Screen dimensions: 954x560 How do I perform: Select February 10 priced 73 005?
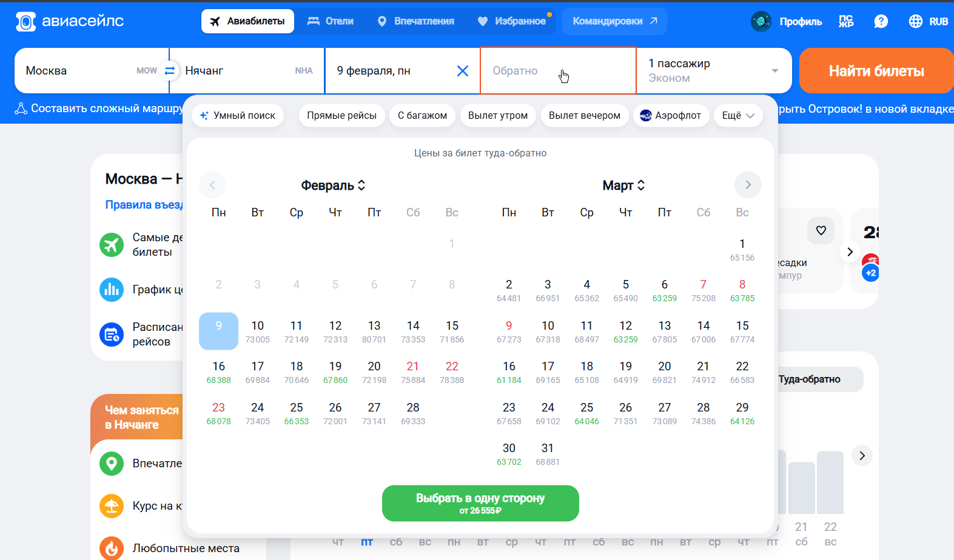[258, 332]
